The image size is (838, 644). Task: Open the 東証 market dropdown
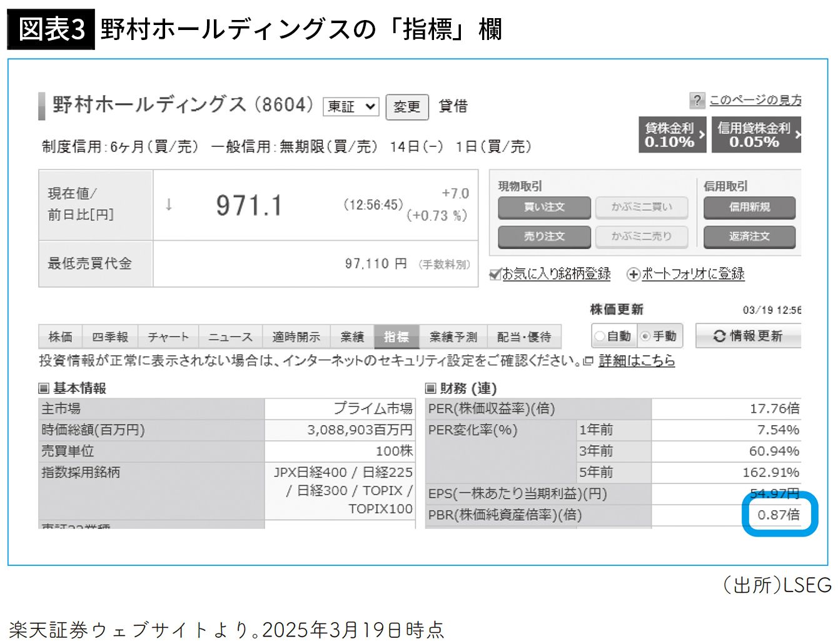351,107
